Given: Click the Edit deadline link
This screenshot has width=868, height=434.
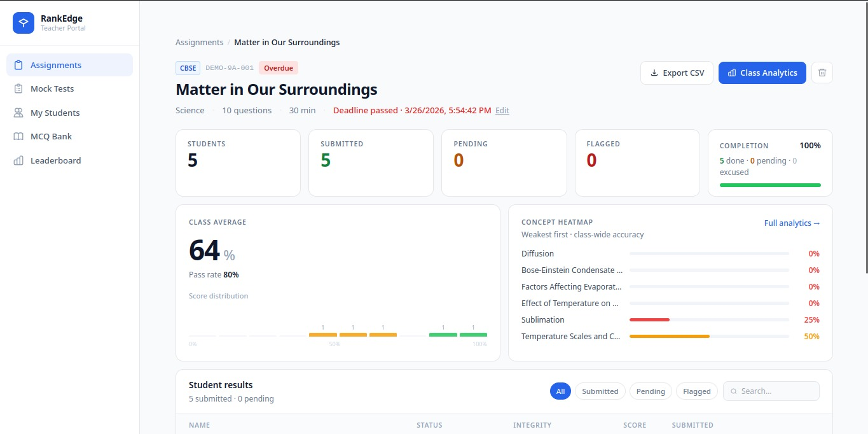Looking at the screenshot, I should [x=502, y=110].
